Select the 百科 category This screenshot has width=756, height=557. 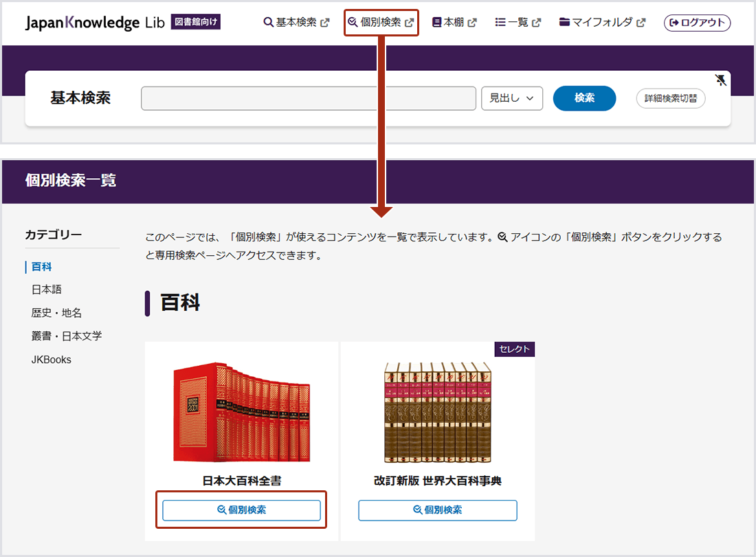coord(41,267)
